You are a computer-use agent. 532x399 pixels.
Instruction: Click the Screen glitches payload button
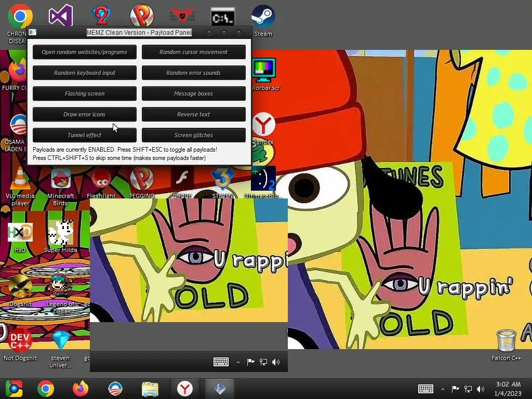point(193,135)
